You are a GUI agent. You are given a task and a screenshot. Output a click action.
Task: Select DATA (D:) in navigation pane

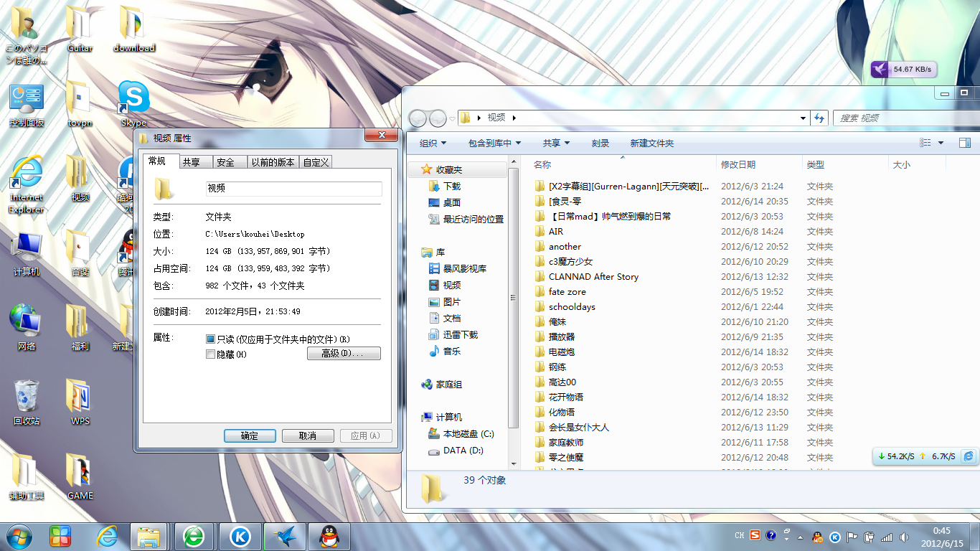click(x=456, y=450)
